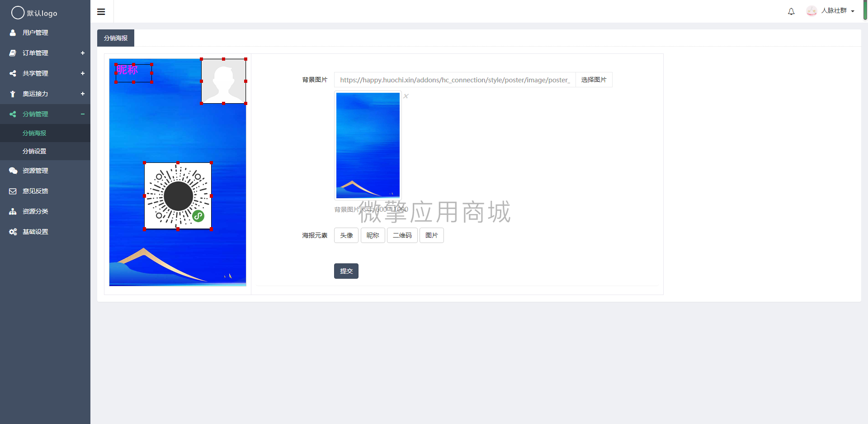Add 昵称 poster element
The height and width of the screenshot is (424, 868).
(x=373, y=235)
